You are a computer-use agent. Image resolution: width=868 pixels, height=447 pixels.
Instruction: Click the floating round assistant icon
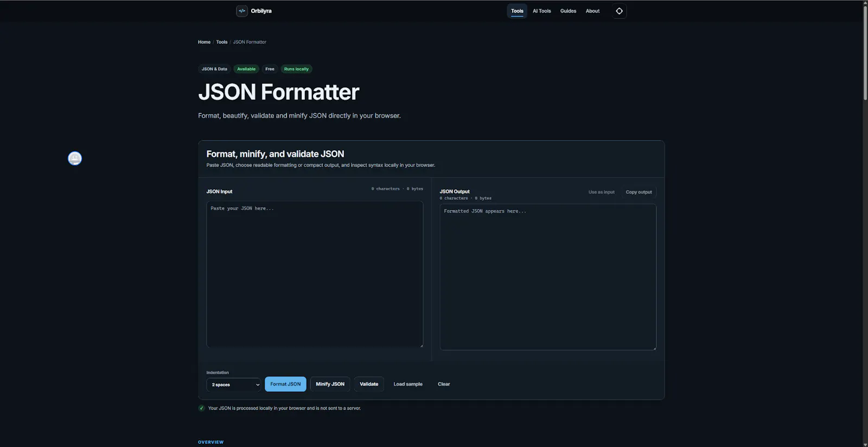(x=75, y=158)
